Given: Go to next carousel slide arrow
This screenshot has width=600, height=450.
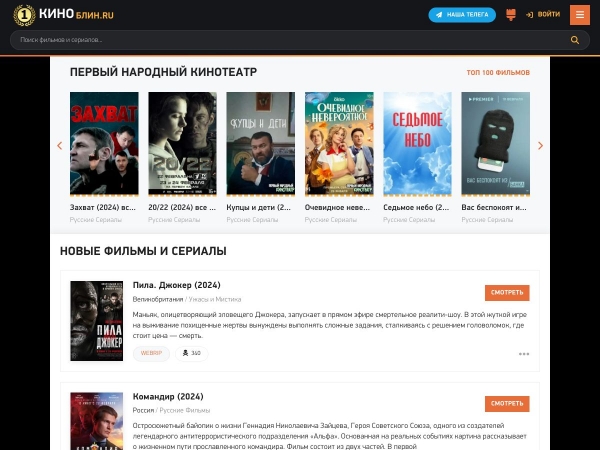Looking at the screenshot, I should [x=540, y=145].
